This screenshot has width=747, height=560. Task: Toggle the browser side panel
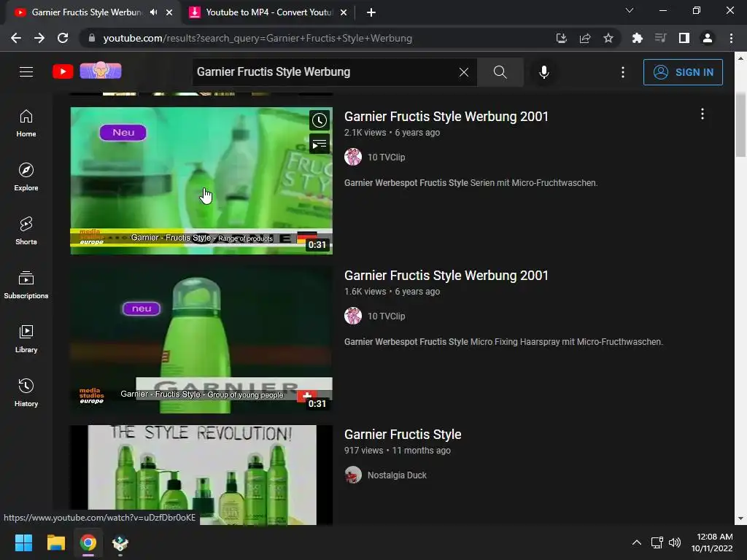pos(684,38)
